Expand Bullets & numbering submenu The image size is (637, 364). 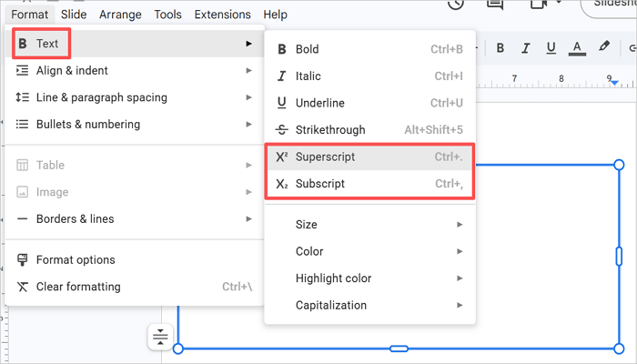135,125
